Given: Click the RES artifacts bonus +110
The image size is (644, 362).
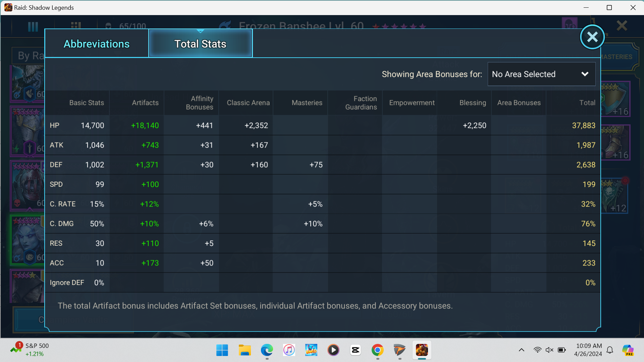Looking at the screenshot, I should tap(150, 243).
